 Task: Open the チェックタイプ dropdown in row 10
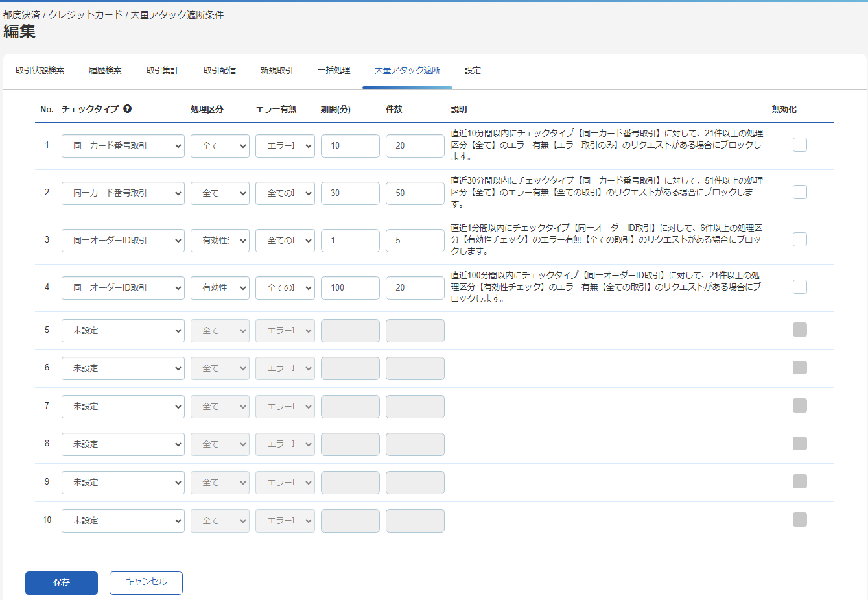coord(123,520)
